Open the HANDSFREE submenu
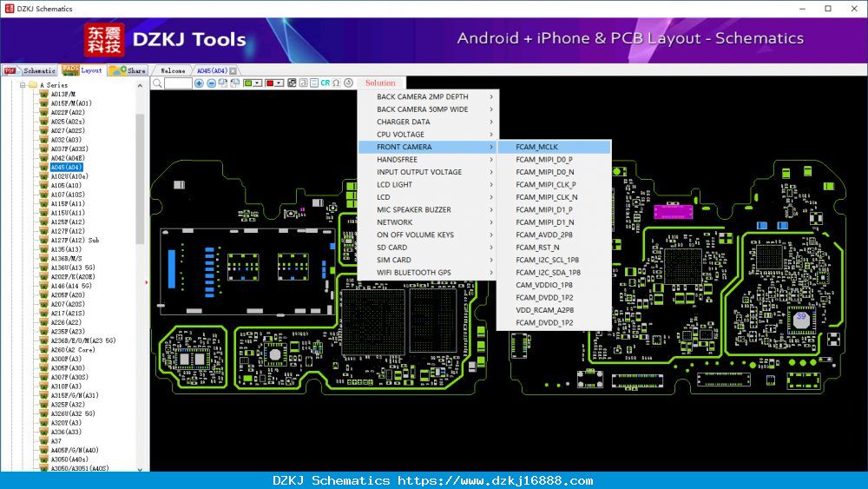868x489 pixels. tap(428, 160)
